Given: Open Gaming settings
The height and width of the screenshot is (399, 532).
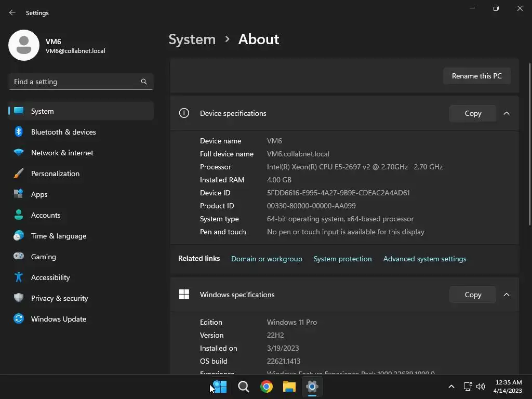Looking at the screenshot, I should (81, 257).
